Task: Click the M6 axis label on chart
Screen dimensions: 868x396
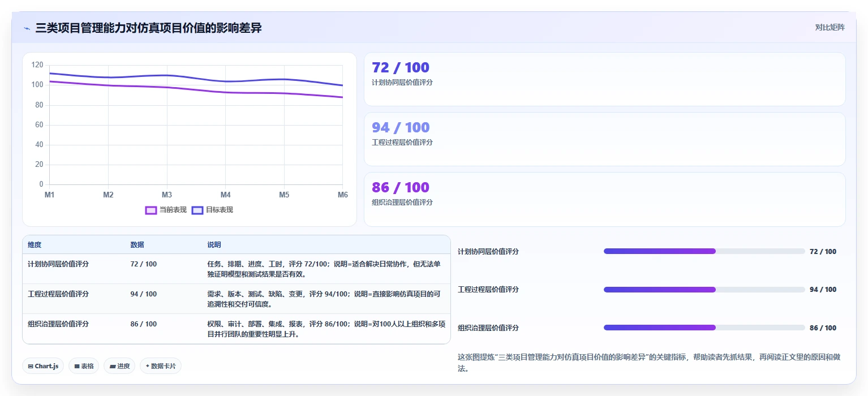Action: tap(343, 195)
